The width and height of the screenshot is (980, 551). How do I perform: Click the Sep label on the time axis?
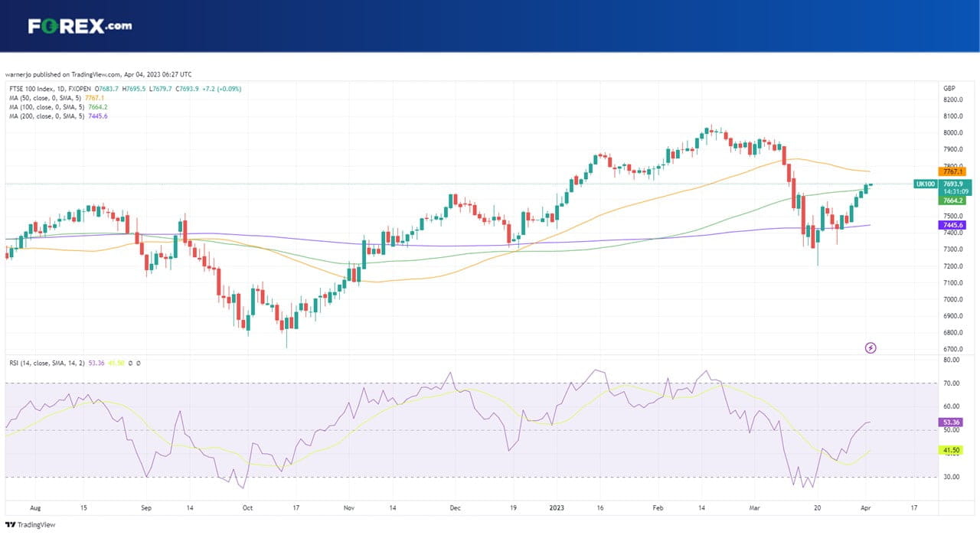pos(146,507)
